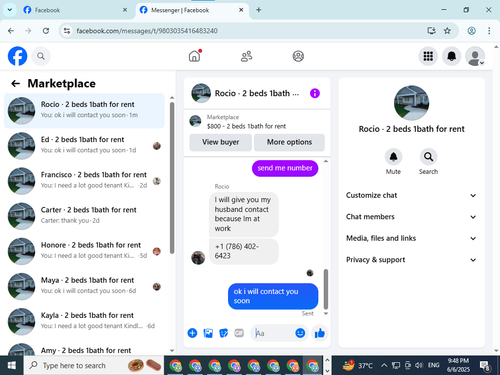
Task: Search within conversation with magnifier button
Action: (428, 157)
